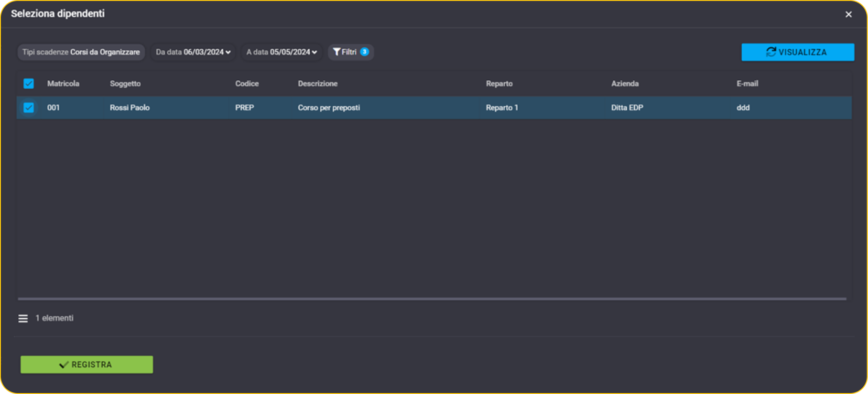Image resolution: width=868 pixels, height=394 pixels.
Task: Sort by the Reparto column header
Action: (499, 84)
